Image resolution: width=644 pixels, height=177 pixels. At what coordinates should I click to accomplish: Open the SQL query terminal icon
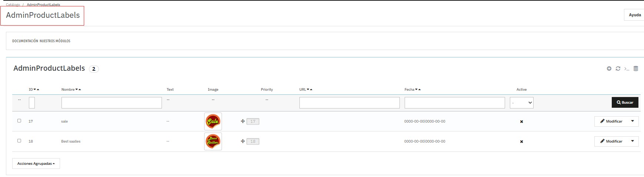pyautogui.click(x=627, y=69)
